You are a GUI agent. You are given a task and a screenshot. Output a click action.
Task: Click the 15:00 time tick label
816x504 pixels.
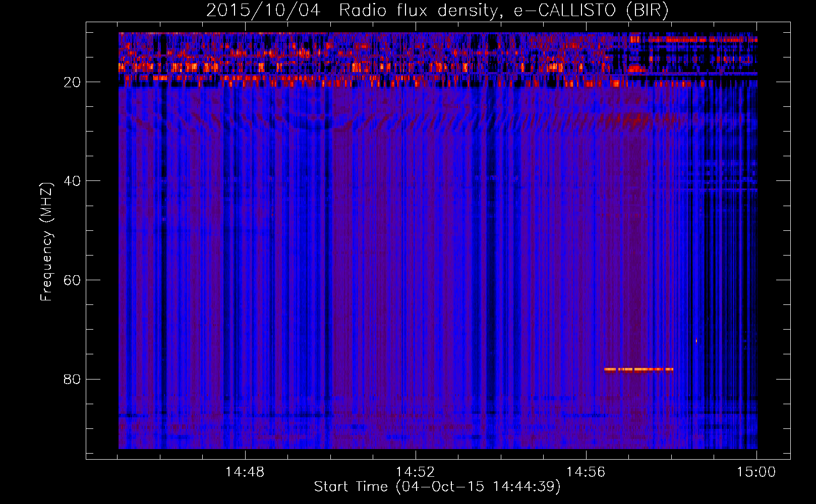pos(756,472)
